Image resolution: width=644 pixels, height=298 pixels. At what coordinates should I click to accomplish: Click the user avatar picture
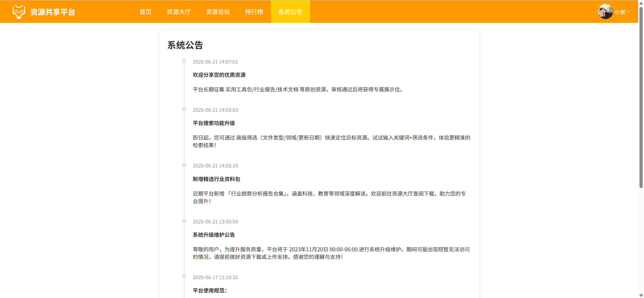pyautogui.click(x=605, y=12)
